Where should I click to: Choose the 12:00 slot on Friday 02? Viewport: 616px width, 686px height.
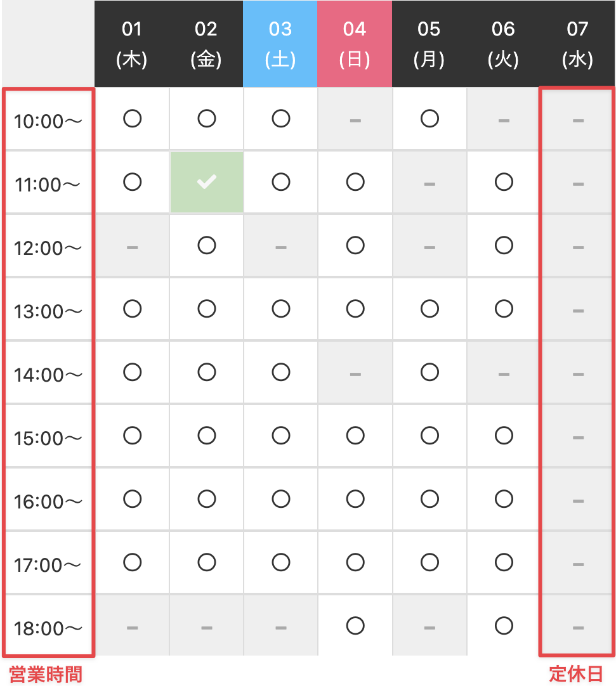click(207, 245)
